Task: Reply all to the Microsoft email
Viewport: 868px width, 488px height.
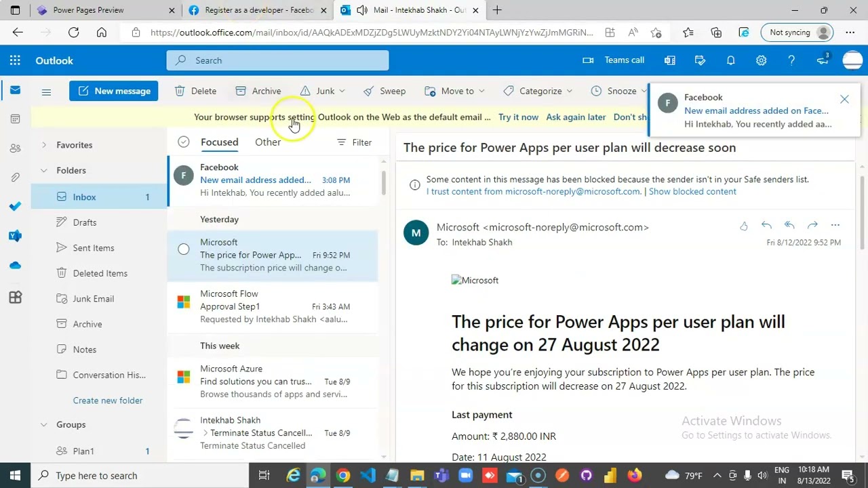Action: coord(789,226)
